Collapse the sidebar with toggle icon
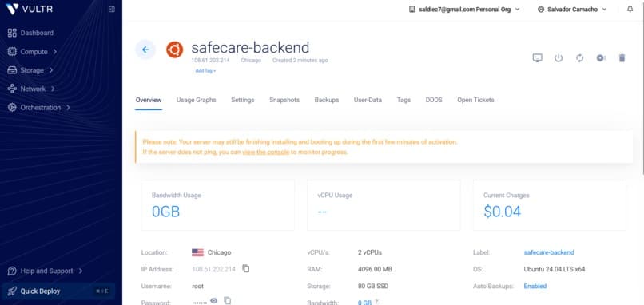Viewport: 644px width, 305px height. [x=112, y=9]
